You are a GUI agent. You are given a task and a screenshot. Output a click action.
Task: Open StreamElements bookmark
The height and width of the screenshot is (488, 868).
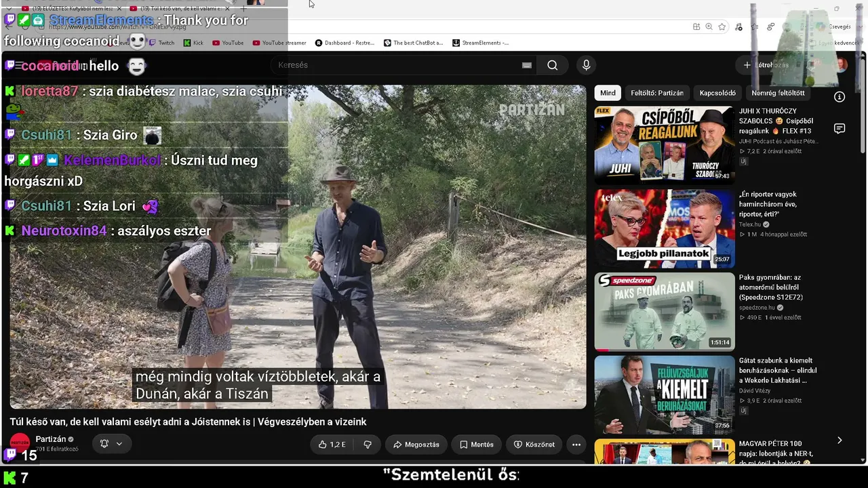coord(481,43)
